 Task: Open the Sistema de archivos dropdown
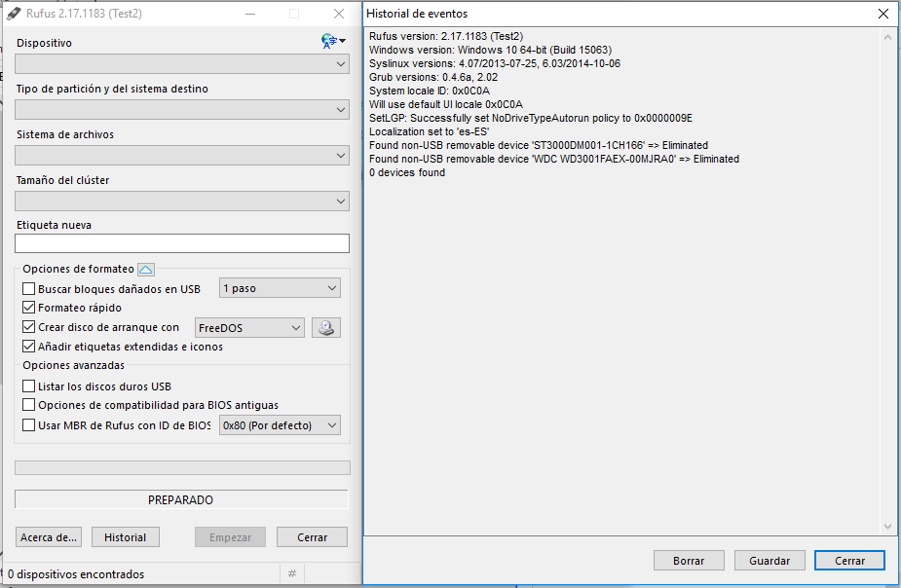[x=181, y=155]
